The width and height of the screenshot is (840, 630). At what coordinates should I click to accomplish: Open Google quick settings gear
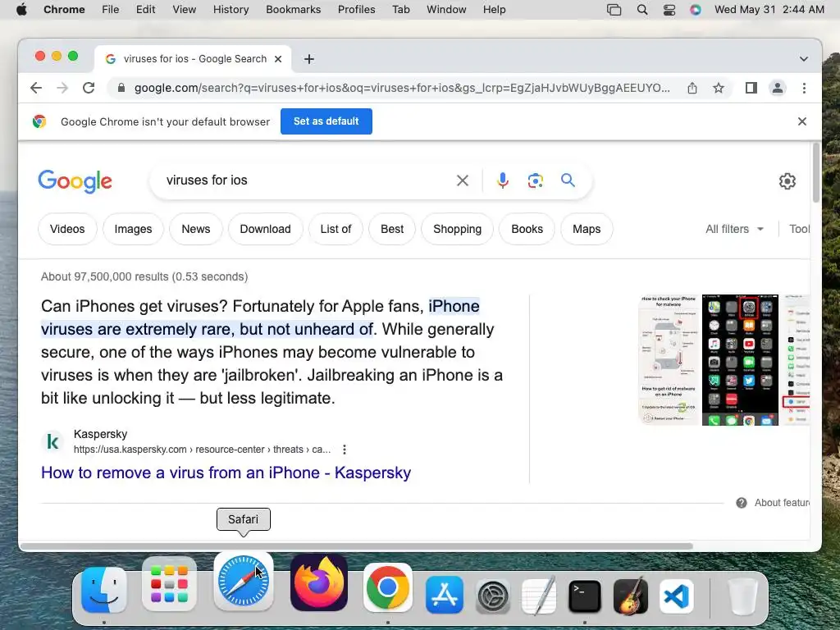[x=787, y=181]
